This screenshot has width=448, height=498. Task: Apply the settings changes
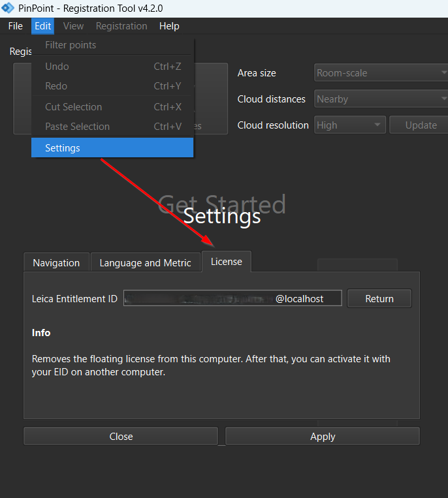point(323,436)
